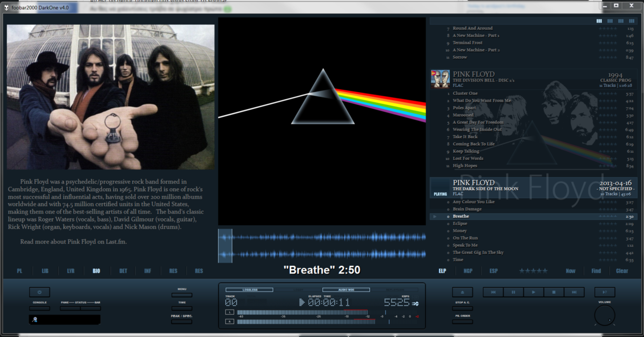Open the PB. Order selector
The width and height of the screenshot is (644, 337).
462,321
